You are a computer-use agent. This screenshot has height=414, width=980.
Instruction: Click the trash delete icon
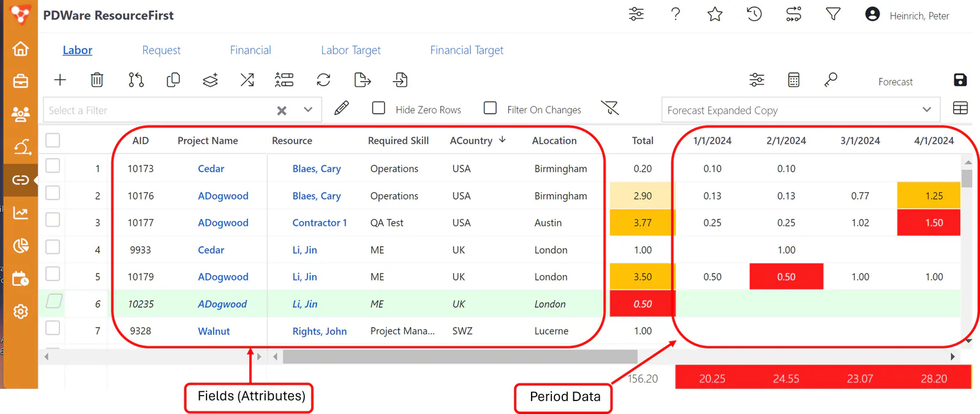(97, 80)
